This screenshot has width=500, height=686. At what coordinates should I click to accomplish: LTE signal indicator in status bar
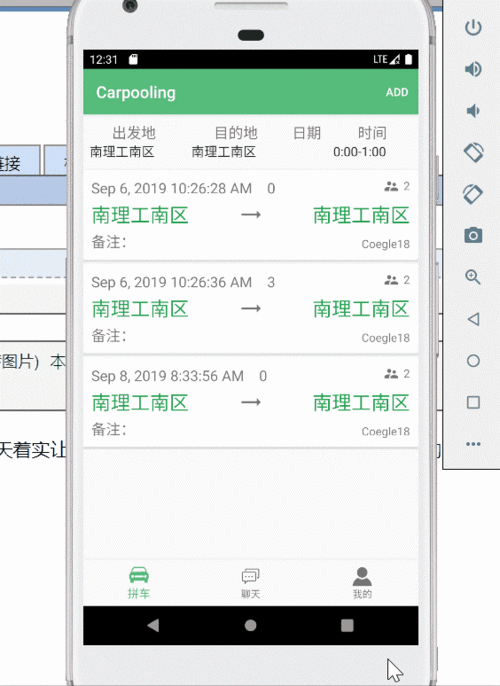click(386, 59)
